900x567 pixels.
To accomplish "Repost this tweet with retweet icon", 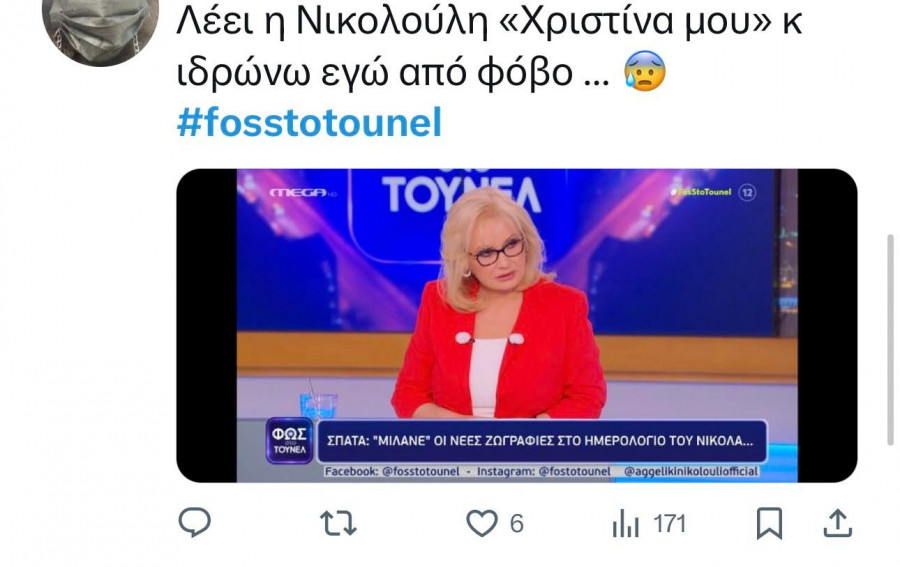I will [x=338, y=523].
